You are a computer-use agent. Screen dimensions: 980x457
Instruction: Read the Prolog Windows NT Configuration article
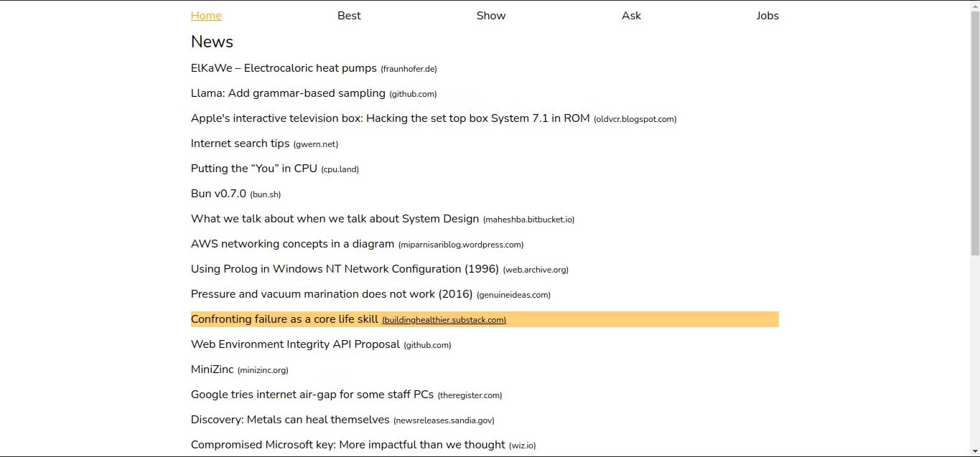pyautogui.click(x=345, y=268)
